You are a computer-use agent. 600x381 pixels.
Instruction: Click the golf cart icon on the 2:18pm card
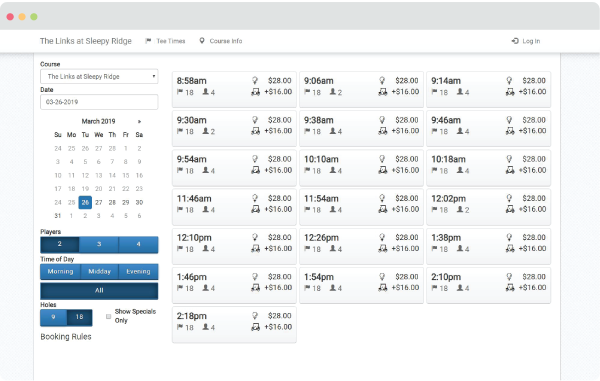[x=256, y=327]
